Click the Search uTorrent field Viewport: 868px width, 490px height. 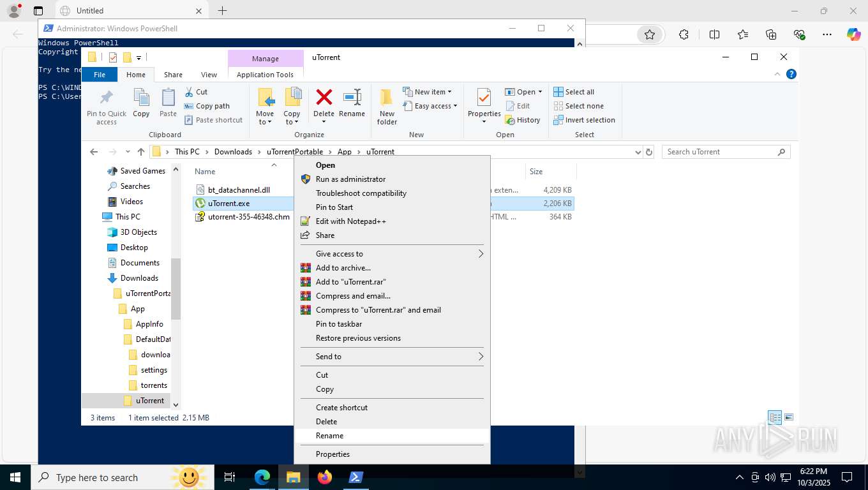click(x=726, y=152)
